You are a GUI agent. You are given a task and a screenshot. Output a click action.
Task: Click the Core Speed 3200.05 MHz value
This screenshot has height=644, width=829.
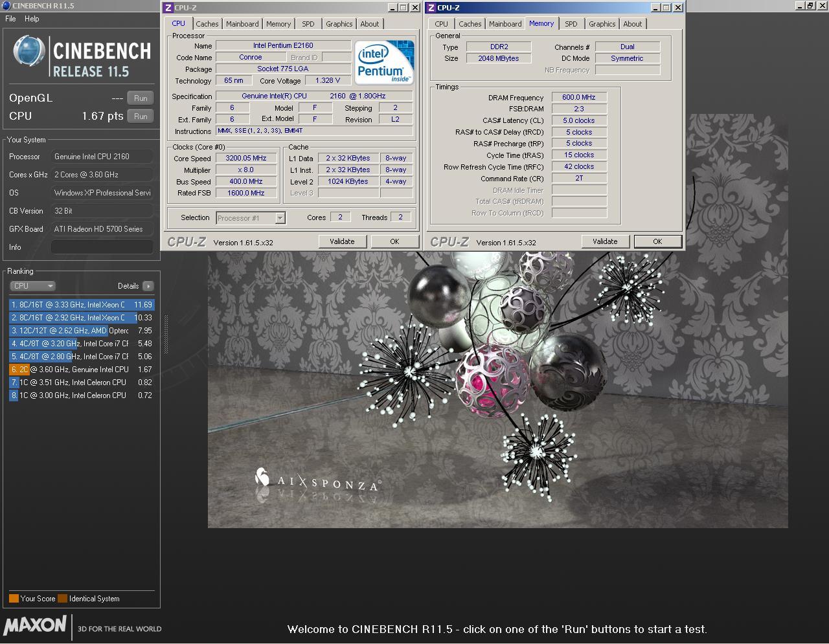click(x=246, y=159)
